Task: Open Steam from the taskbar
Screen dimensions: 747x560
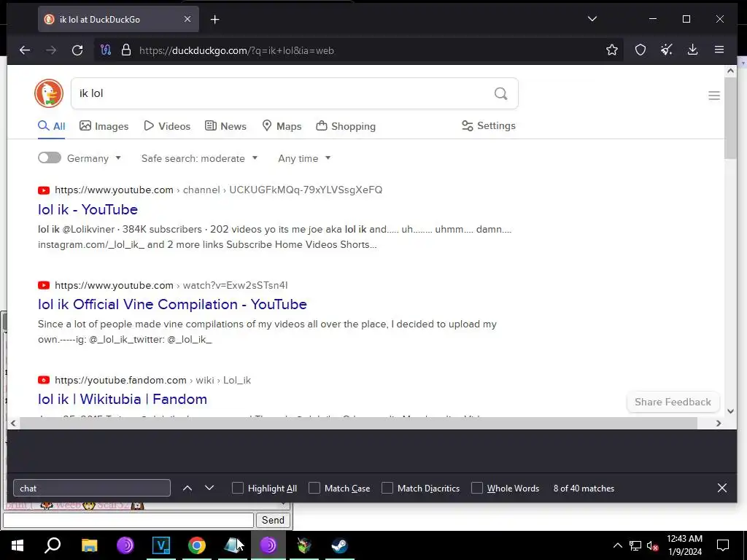Action: pos(340,545)
